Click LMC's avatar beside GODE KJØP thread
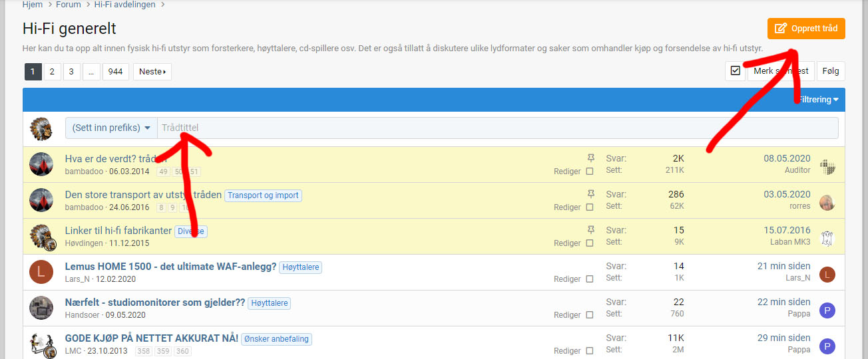This screenshot has height=359, width=868. click(41, 344)
